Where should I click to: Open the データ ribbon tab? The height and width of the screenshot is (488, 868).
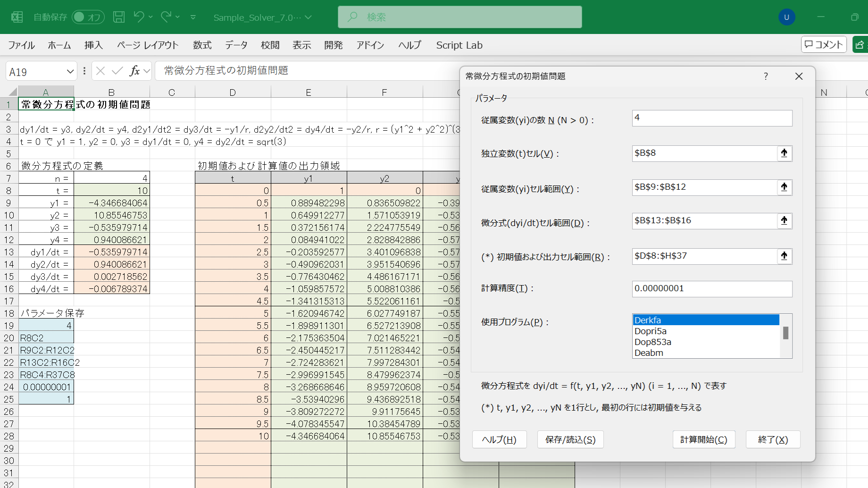click(236, 45)
